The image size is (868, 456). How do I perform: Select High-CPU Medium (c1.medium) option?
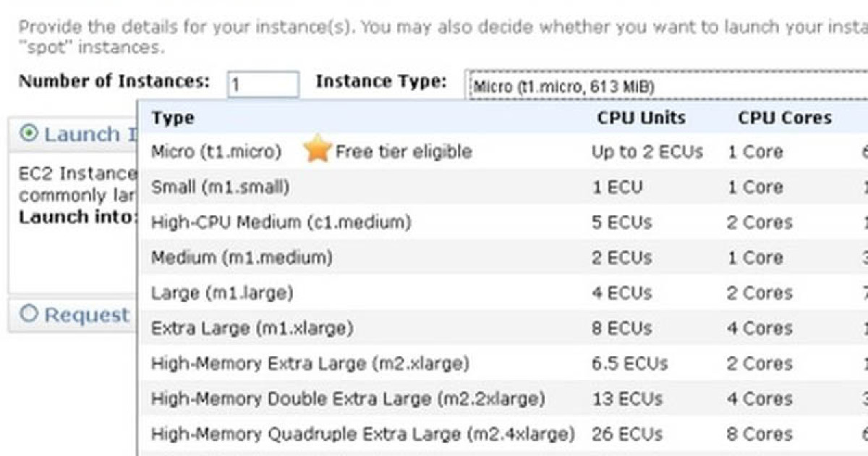281,223
